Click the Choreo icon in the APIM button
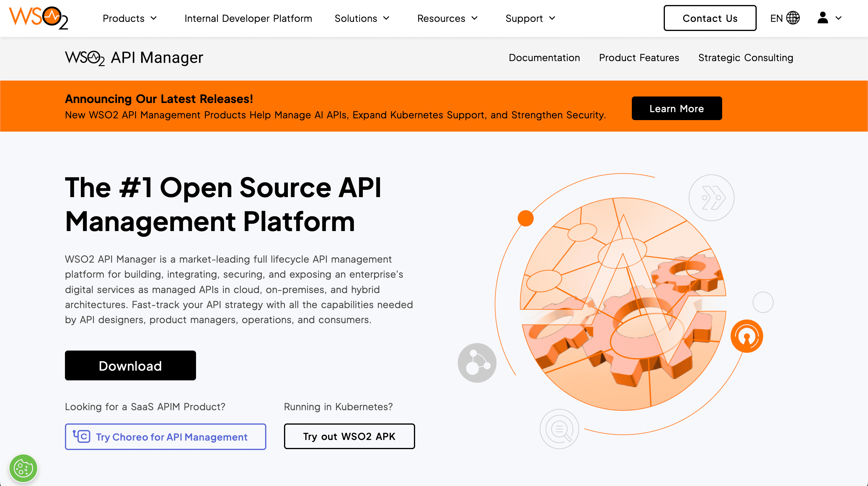Viewport: 868px width, 486px height. (82, 436)
